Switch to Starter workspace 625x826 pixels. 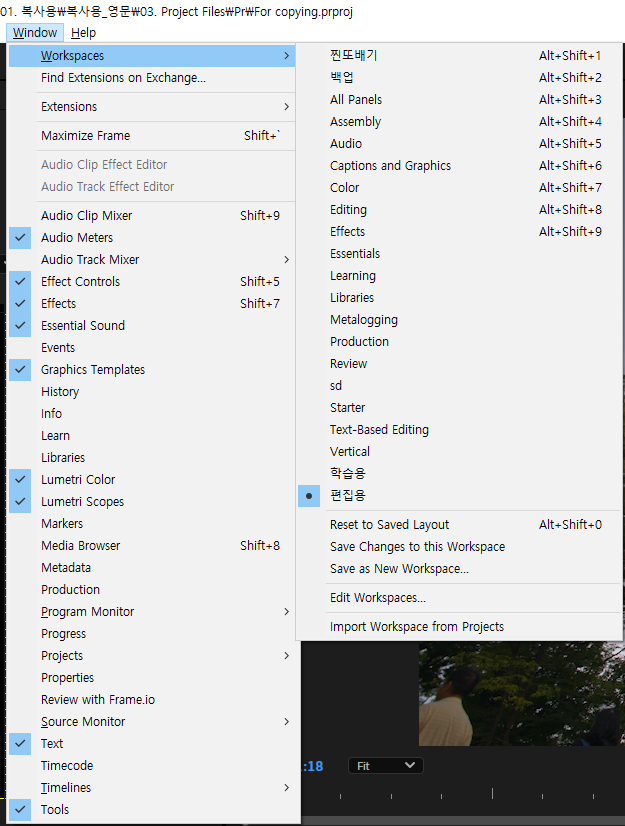[459, 408]
